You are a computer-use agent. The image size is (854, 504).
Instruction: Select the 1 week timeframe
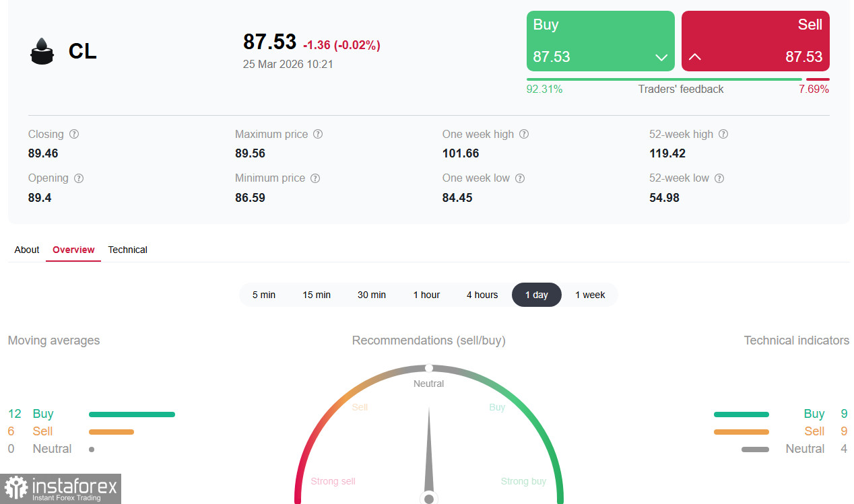tap(590, 295)
